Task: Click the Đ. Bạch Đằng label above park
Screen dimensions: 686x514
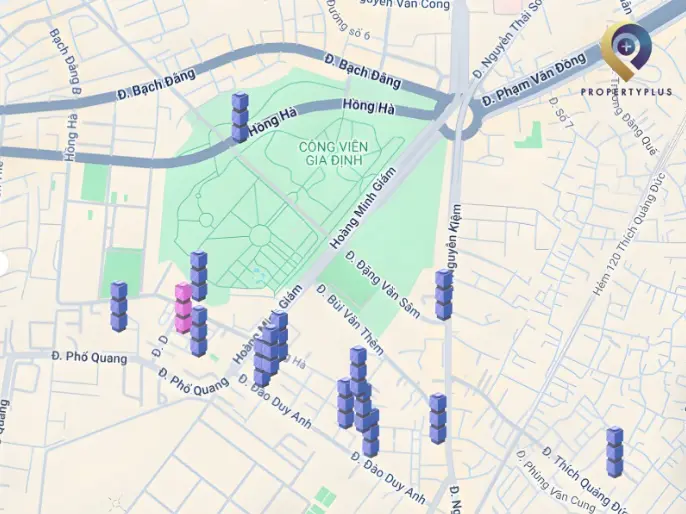Action: pos(363,71)
